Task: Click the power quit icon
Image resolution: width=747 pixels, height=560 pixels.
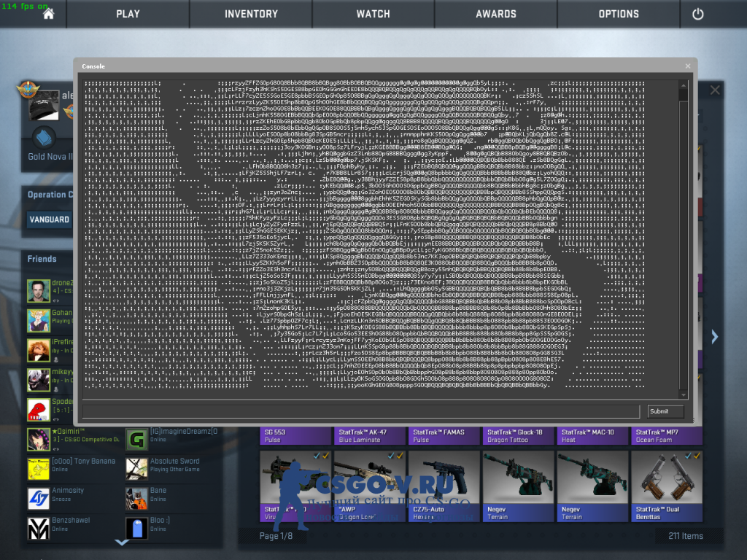Action: (697, 14)
